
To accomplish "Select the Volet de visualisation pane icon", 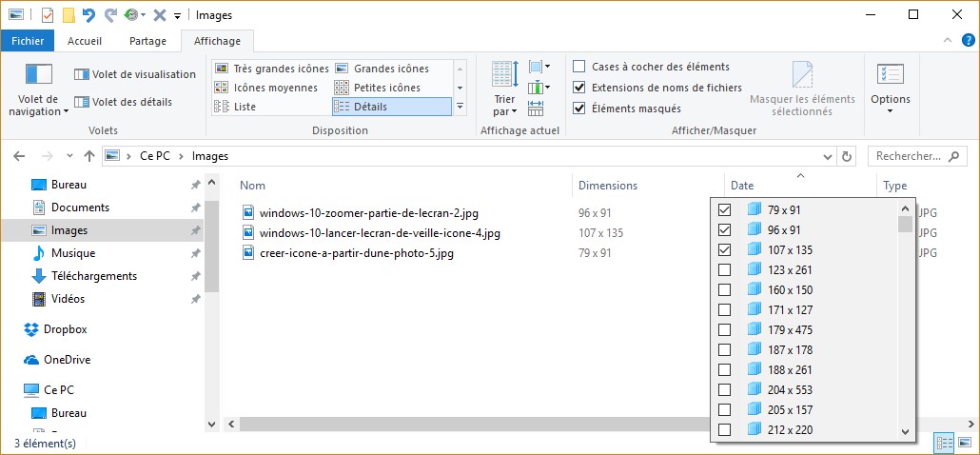I will pyautogui.click(x=82, y=74).
